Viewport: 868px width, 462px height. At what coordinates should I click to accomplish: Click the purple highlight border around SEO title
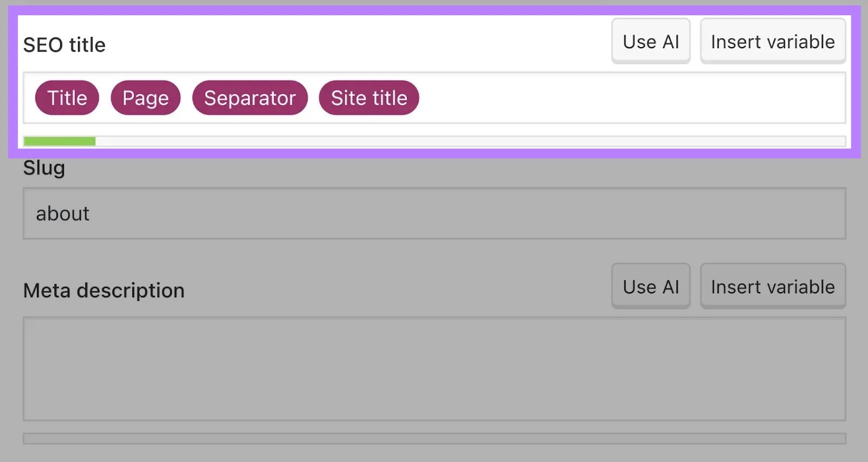point(434,10)
